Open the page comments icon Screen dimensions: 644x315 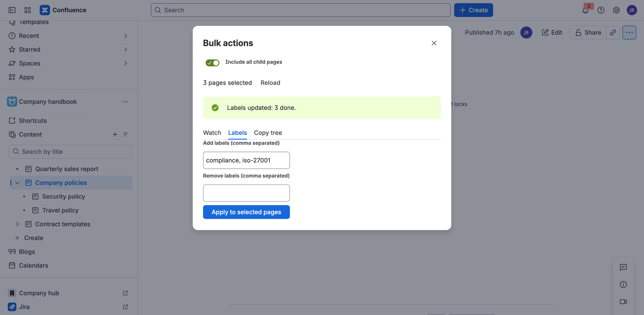tap(623, 267)
